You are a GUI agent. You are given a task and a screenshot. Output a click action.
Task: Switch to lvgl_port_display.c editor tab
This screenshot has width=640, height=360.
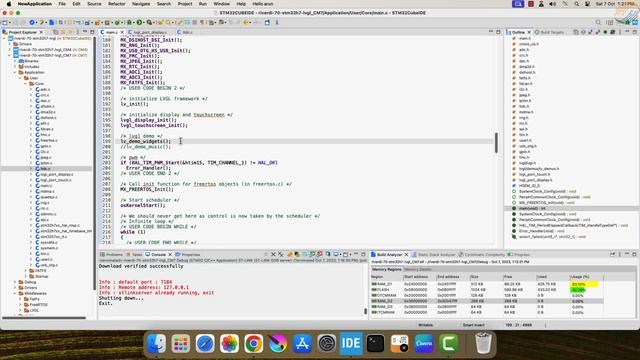pos(150,32)
